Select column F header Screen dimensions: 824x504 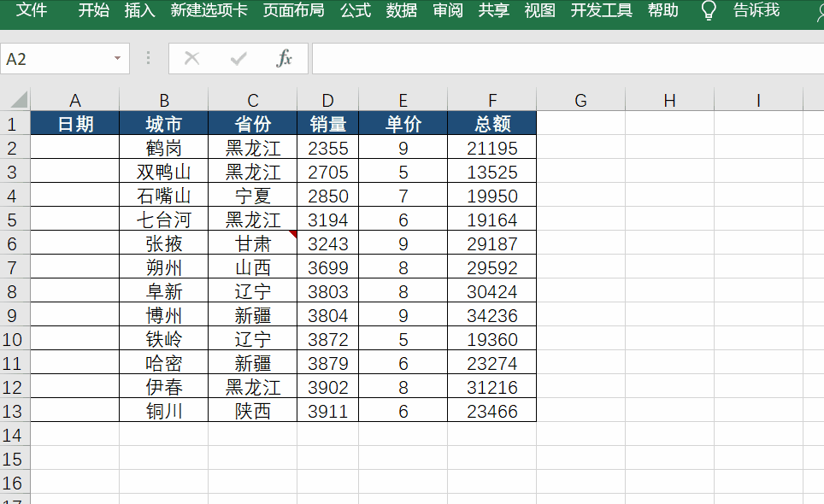[491, 100]
